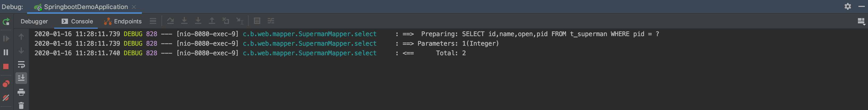Print the console output
868x110 pixels.
coord(21,92)
